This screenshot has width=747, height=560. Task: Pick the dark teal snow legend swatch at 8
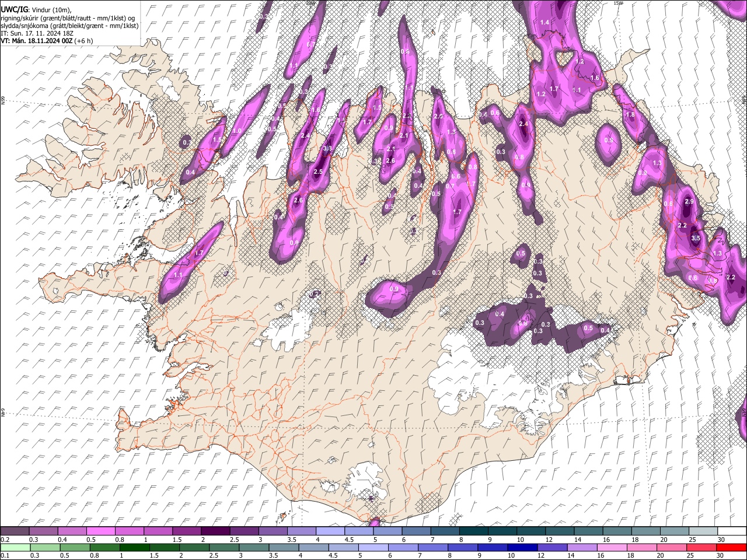pos(473,531)
